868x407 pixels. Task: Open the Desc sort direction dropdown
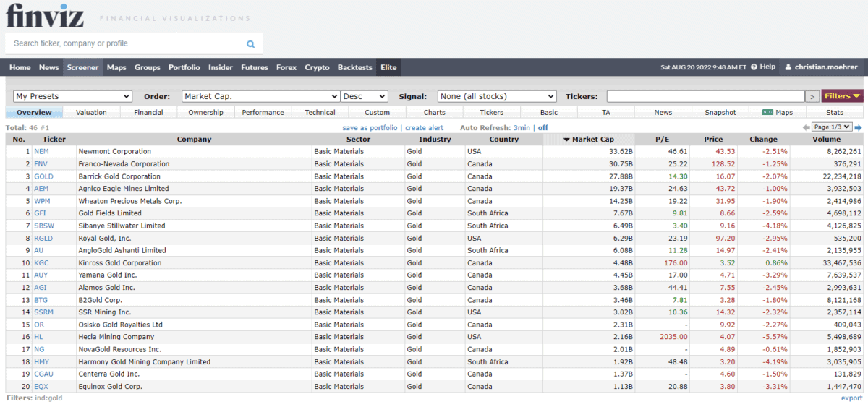click(365, 96)
